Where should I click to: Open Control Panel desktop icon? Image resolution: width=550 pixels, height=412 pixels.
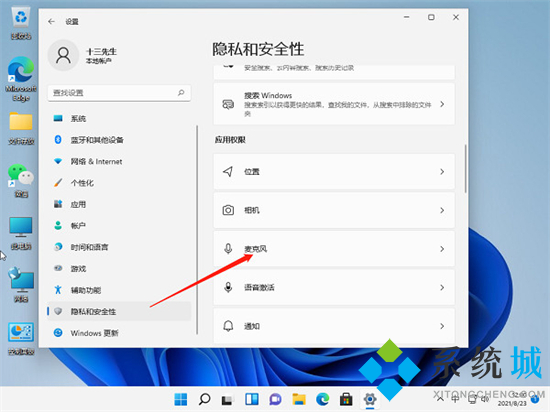coord(21,339)
